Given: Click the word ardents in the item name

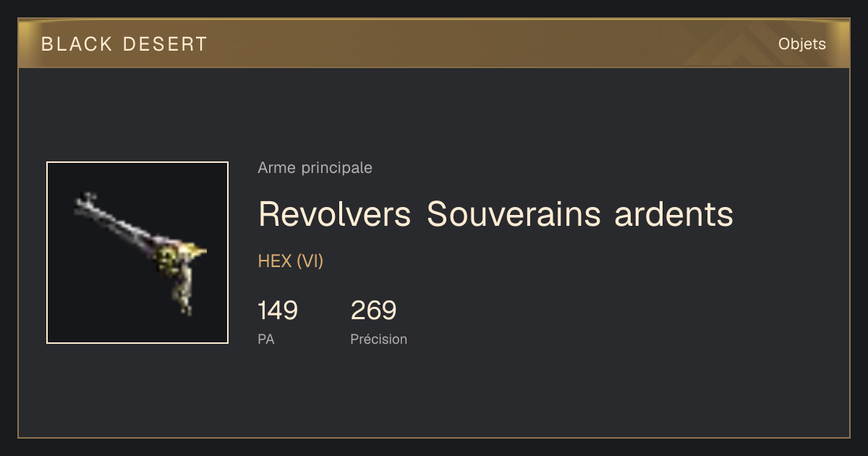Looking at the screenshot, I should 674,214.
